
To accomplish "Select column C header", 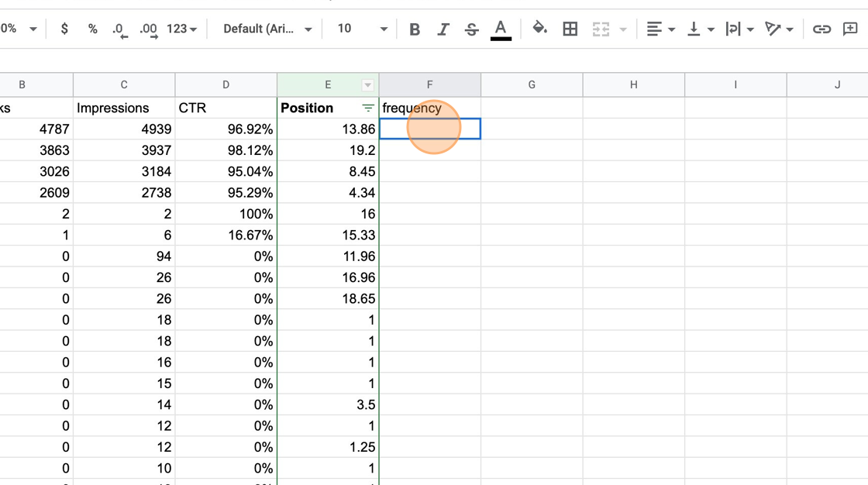I will [x=124, y=84].
